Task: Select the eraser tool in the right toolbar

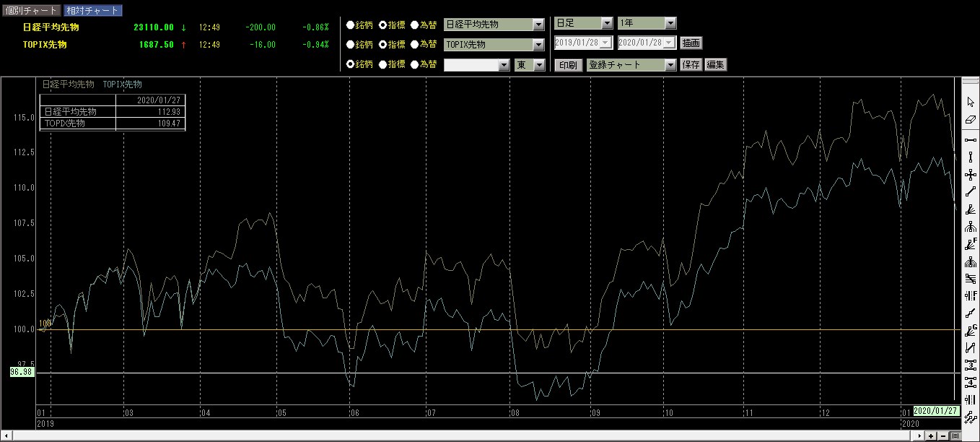Action: [971, 120]
